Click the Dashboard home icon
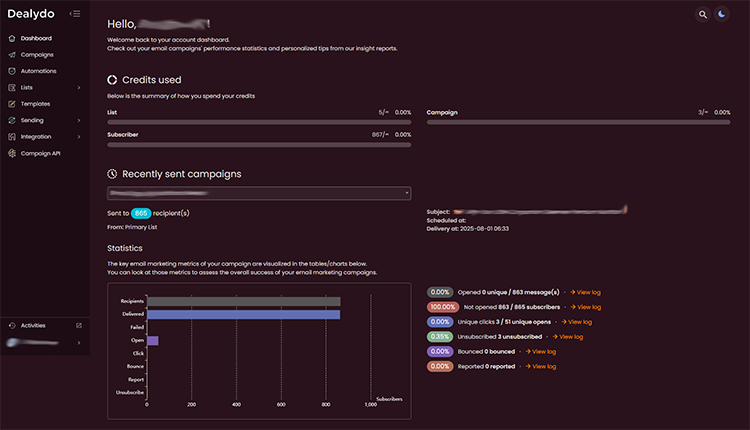Screen dimensions: 750x430 pyautogui.click(x=12, y=38)
